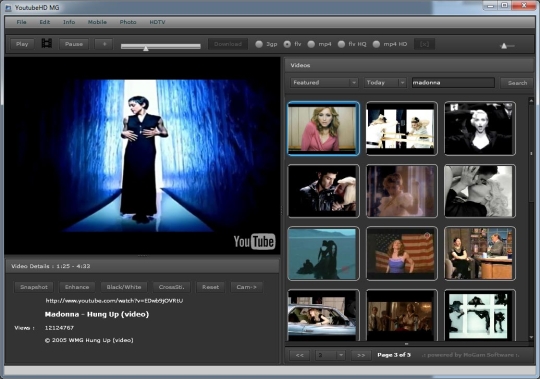This screenshot has height=379, width=540.
Task: Click the Cam-> button
Action: point(247,287)
